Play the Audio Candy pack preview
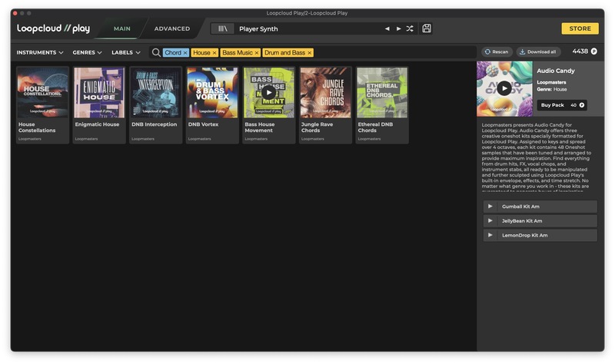The width and height of the screenshot is (615, 364). 504,88
